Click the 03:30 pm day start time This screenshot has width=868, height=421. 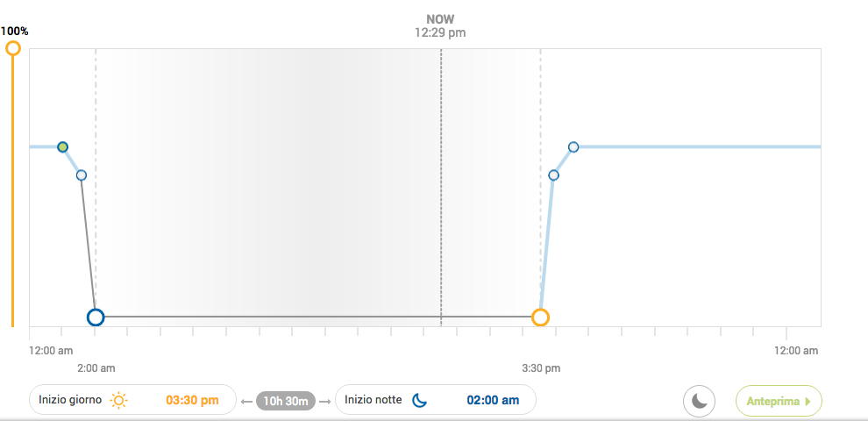pyautogui.click(x=192, y=400)
